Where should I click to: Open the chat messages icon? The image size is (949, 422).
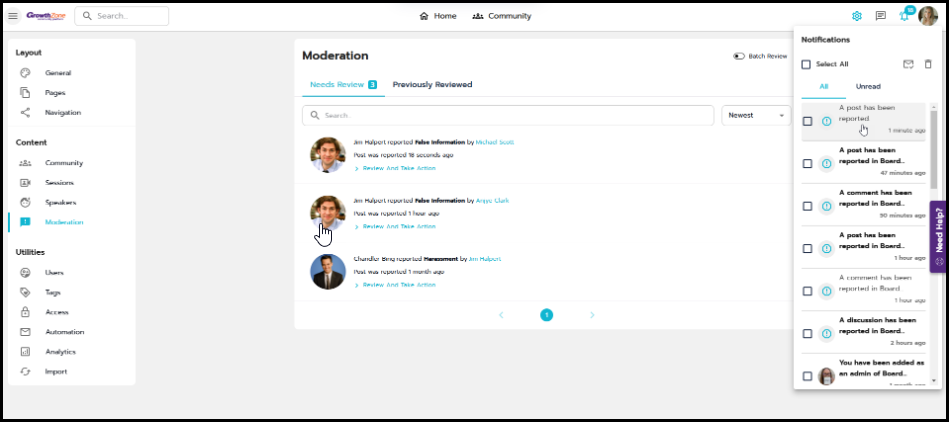click(x=881, y=16)
